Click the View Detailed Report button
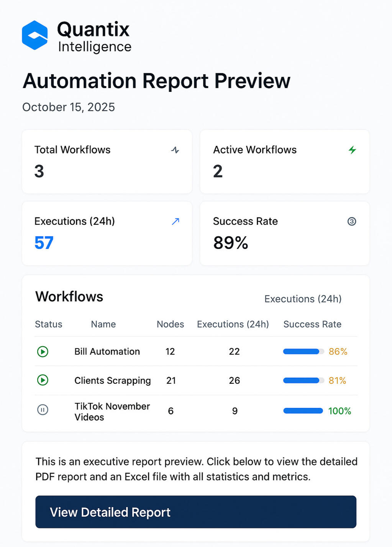The image size is (392, 547). (x=196, y=512)
